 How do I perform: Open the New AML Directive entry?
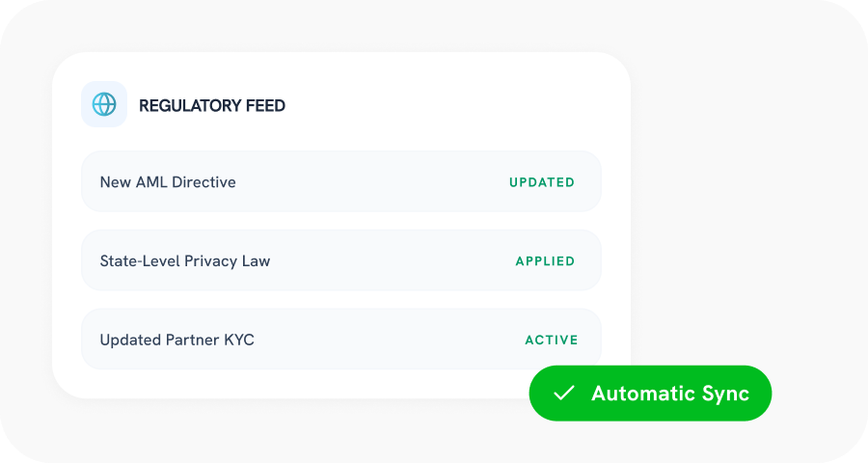coord(168,182)
